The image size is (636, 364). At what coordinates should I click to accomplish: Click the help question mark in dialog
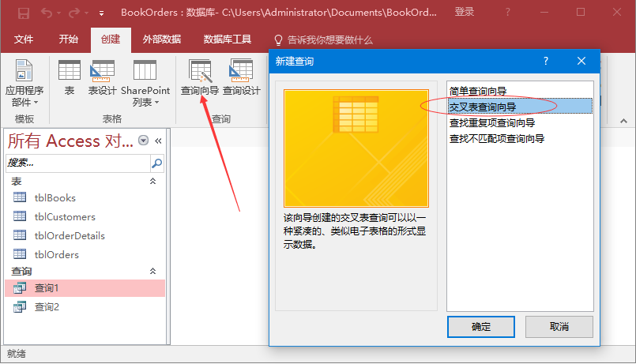[545, 61]
